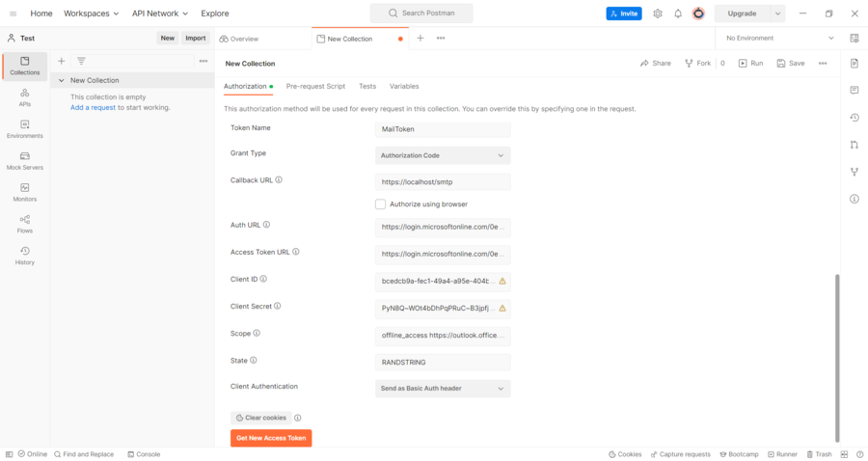
Task: Open collections panel more options ellipsis
Action: point(203,61)
